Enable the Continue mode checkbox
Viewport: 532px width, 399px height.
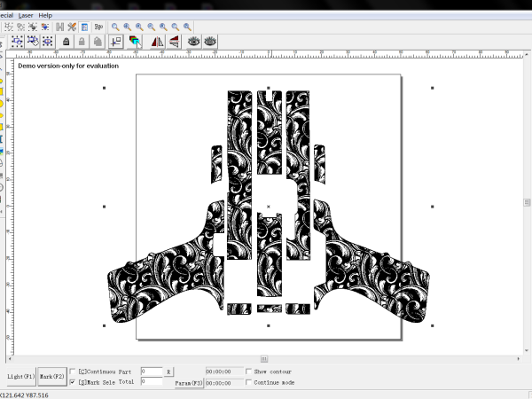tap(248, 382)
